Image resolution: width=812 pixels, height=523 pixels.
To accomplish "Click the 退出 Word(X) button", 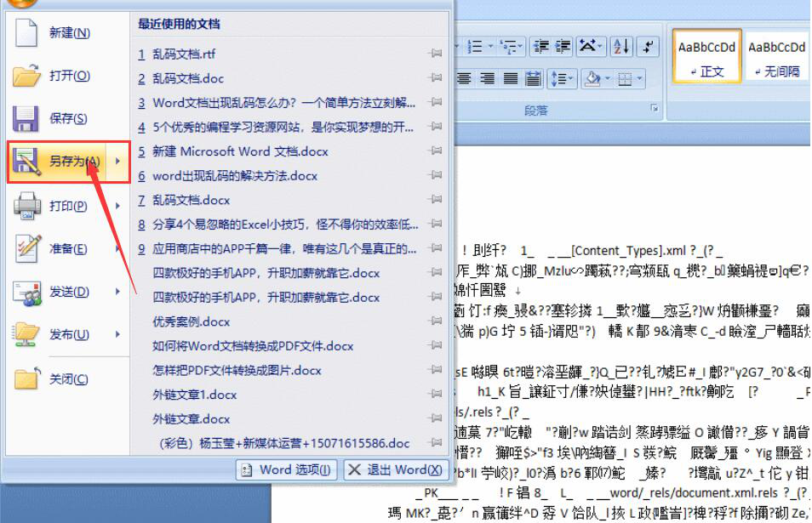I will click(x=395, y=469).
